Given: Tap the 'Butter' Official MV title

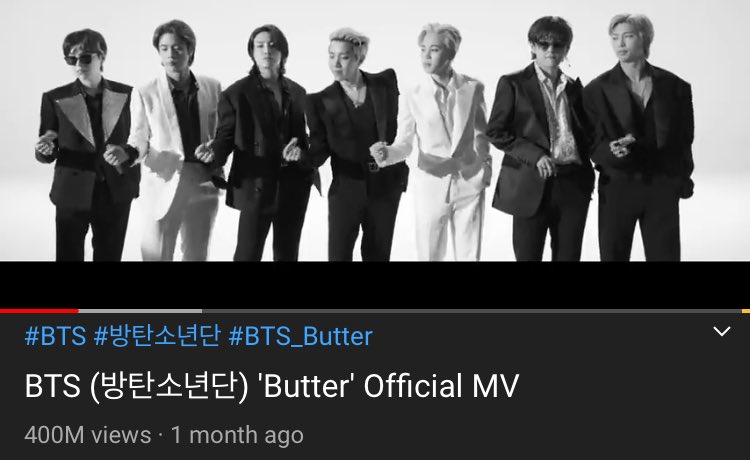Looking at the screenshot, I should [271, 386].
